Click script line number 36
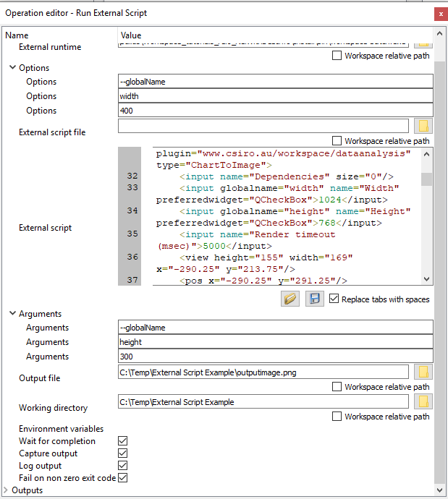Image resolution: width=448 pixels, height=499 pixels. tap(132, 257)
